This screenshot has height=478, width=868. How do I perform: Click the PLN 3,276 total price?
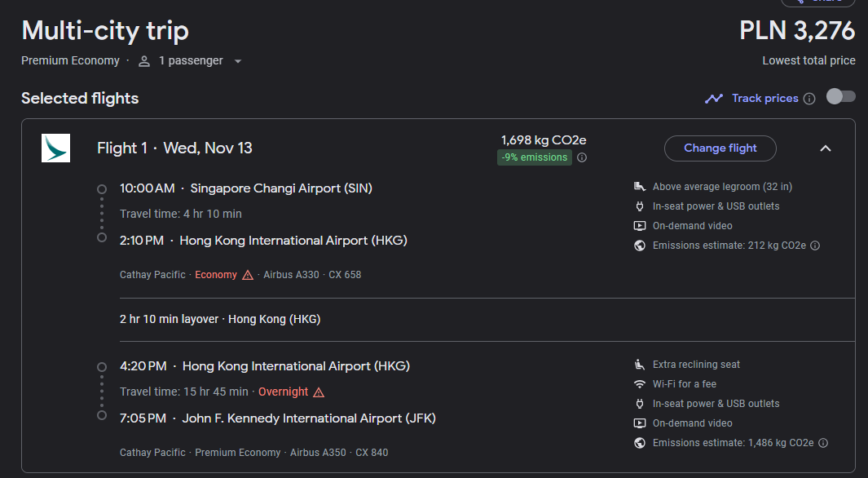tap(797, 30)
